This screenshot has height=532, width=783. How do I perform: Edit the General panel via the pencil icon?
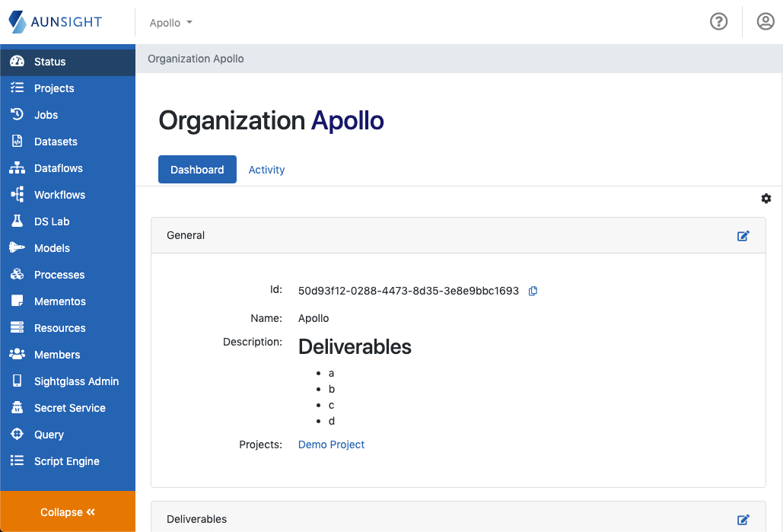point(743,236)
